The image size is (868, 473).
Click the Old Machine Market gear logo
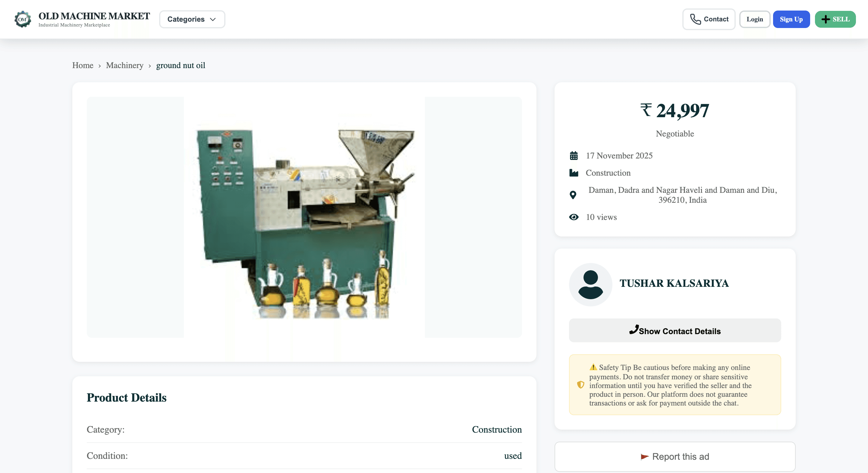click(23, 19)
